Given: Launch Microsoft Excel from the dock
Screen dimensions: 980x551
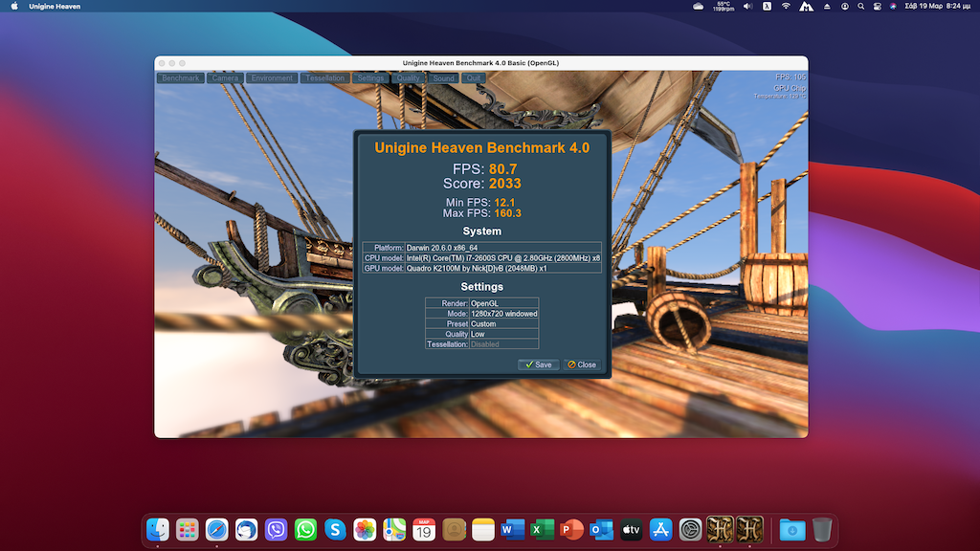Looking at the screenshot, I should (x=543, y=530).
